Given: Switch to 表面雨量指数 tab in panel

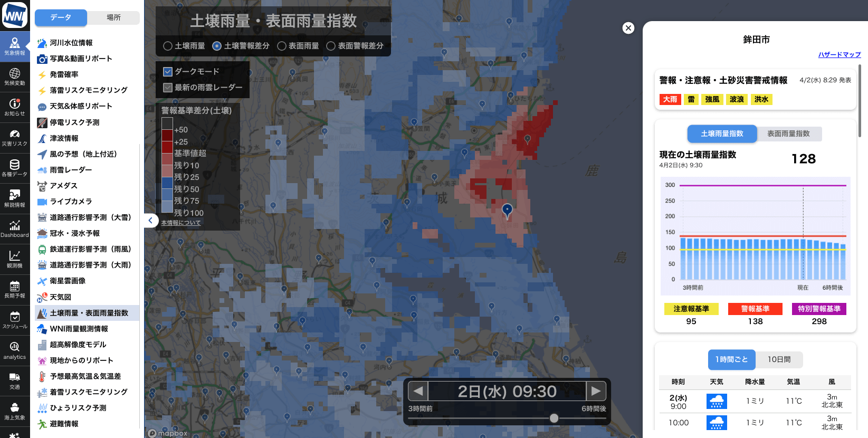Looking at the screenshot, I should [788, 134].
